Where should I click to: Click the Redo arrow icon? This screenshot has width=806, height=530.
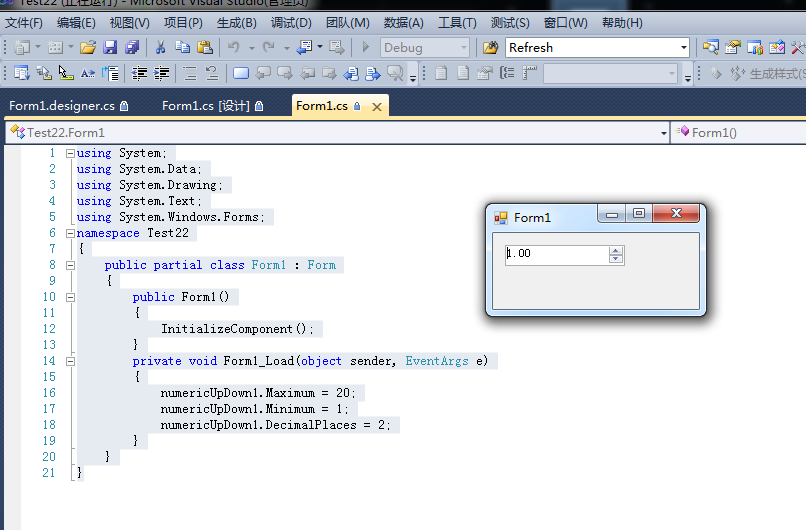click(x=268, y=48)
